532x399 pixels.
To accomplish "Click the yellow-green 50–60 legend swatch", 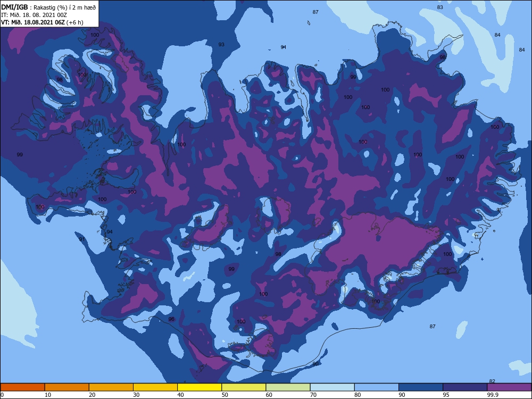I will click(244, 387).
